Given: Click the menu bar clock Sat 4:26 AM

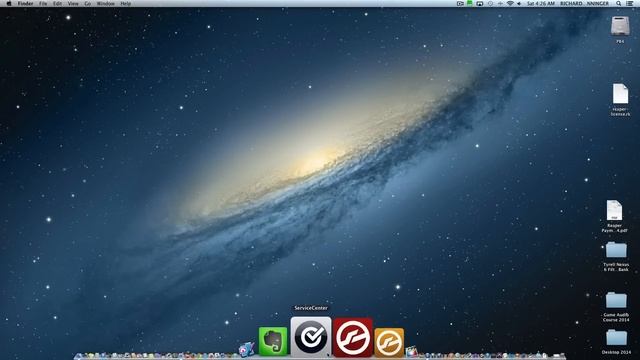Looking at the screenshot, I should click(x=541, y=3).
